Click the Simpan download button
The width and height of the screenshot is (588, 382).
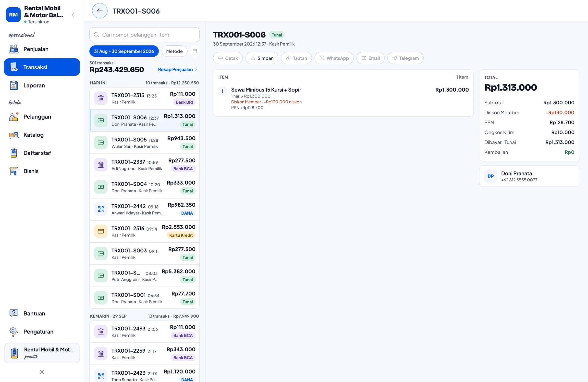coord(262,58)
